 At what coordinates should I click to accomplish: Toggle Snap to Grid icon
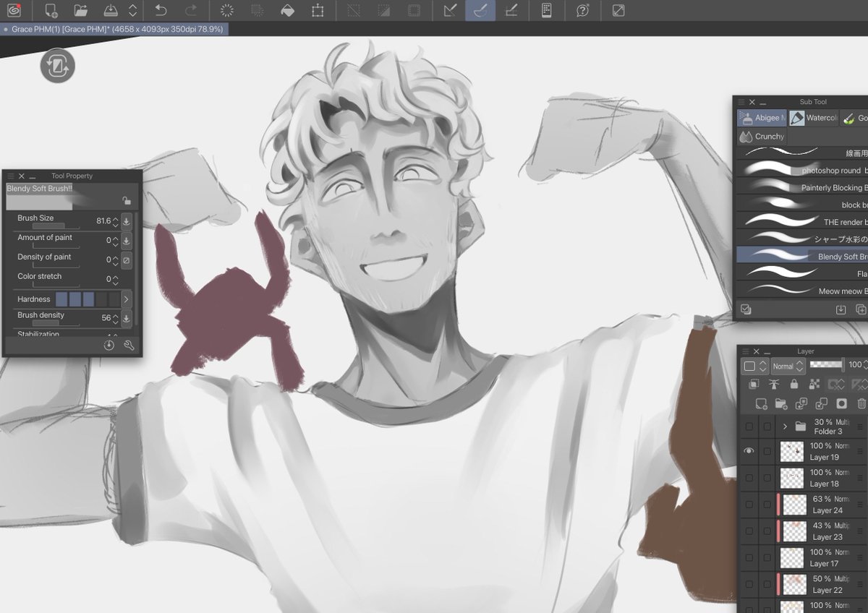511,10
